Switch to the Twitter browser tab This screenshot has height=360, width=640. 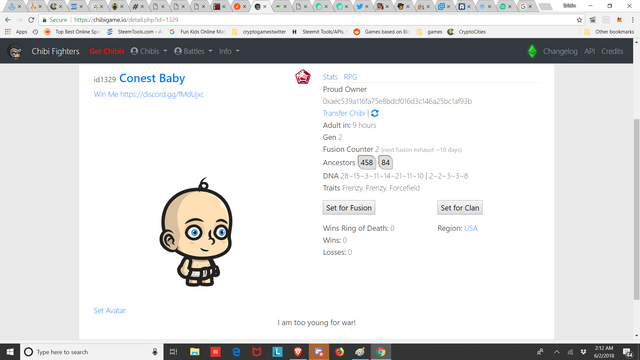point(363,7)
